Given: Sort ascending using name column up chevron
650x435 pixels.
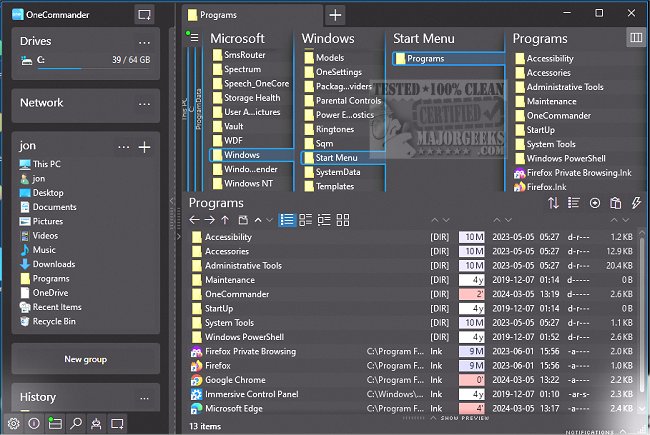Looking at the screenshot, I should (x=434, y=220).
